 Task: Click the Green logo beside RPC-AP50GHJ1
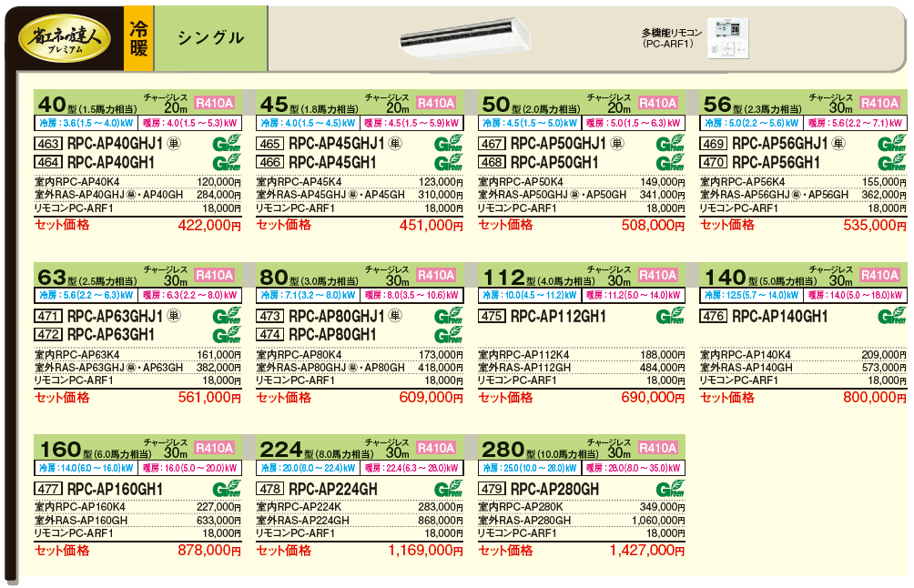(670, 143)
